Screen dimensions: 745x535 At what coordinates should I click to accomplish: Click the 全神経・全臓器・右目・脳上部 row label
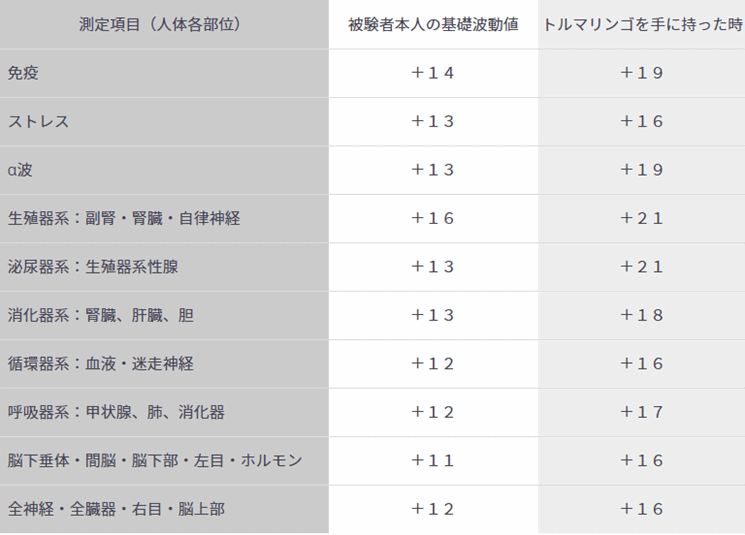[x=116, y=509]
